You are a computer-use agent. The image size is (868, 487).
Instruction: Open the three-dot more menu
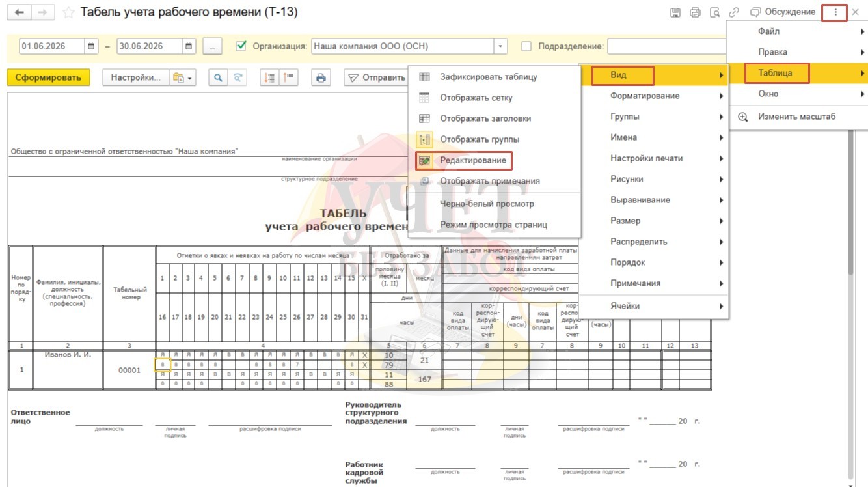(x=835, y=12)
